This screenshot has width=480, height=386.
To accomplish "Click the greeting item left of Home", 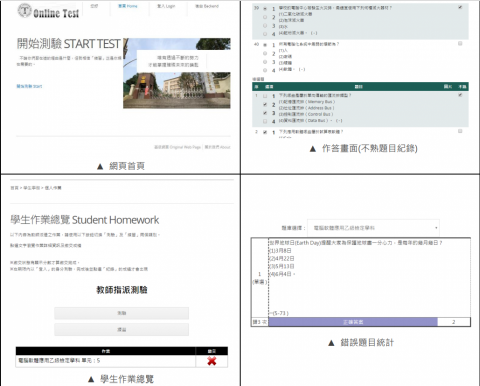I will pos(94,6).
